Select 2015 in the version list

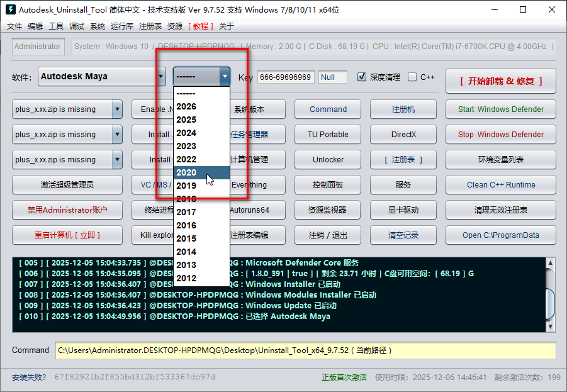pos(201,238)
